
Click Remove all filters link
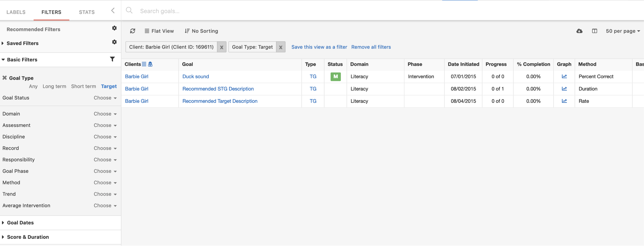tap(371, 47)
